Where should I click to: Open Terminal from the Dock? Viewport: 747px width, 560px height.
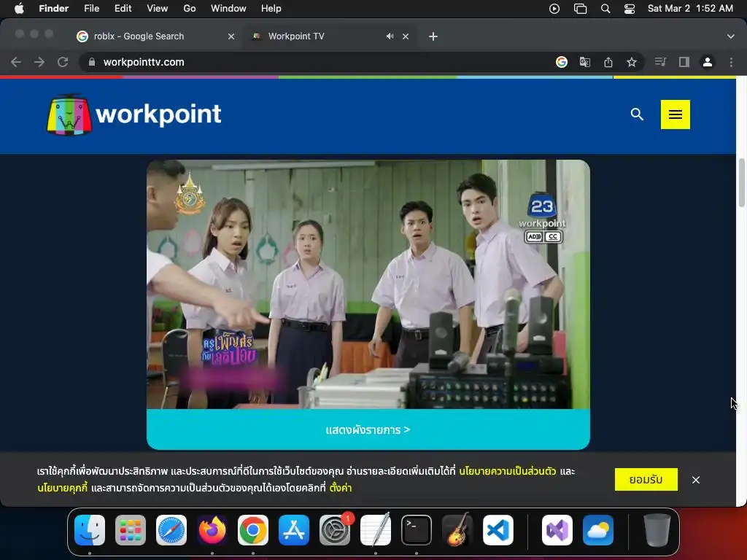(417, 530)
